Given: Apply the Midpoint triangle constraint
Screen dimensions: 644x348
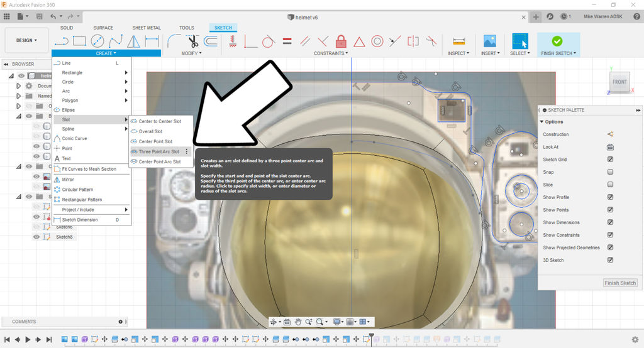Looking at the screenshot, I should 359,41.
